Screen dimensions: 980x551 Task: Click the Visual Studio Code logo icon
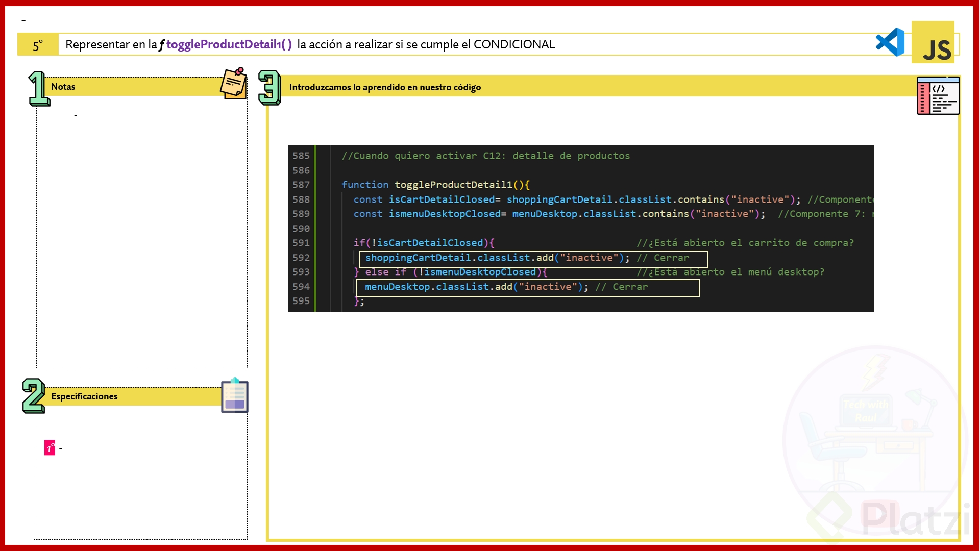(x=890, y=42)
